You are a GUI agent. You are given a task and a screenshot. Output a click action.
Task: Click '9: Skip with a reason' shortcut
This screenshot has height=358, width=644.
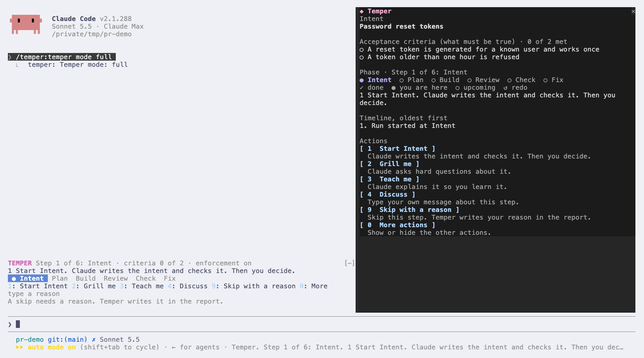pos(253,286)
